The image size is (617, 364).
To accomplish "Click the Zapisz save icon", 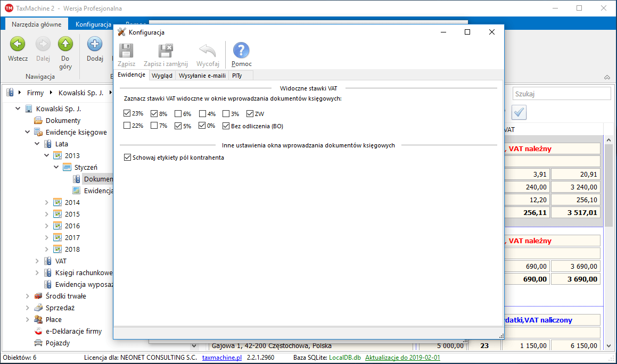I will pos(126,51).
